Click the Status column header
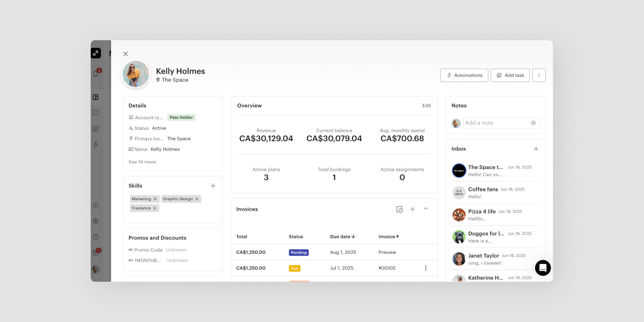 point(296,237)
